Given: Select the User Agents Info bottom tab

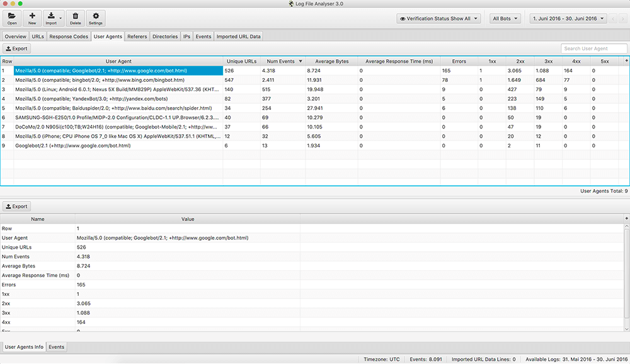Looking at the screenshot, I should [24, 347].
